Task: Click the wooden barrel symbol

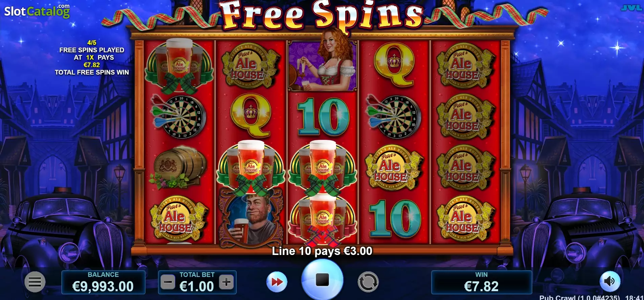Action: click(179, 168)
